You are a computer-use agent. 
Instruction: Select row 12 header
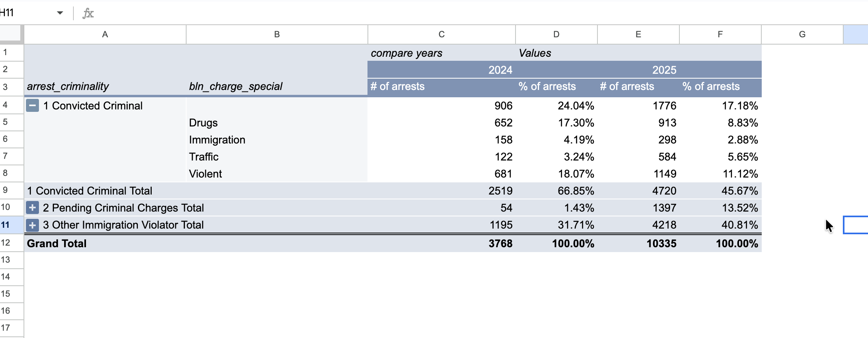(x=11, y=244)
